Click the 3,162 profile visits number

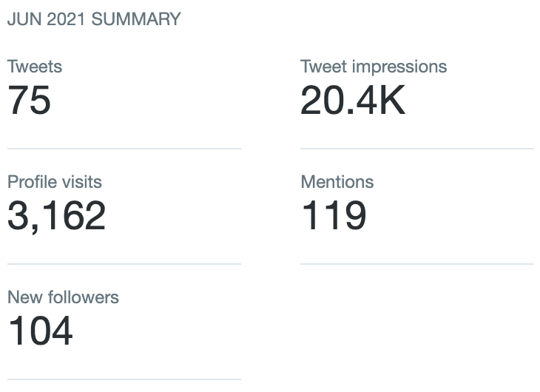tap(56, 216)
